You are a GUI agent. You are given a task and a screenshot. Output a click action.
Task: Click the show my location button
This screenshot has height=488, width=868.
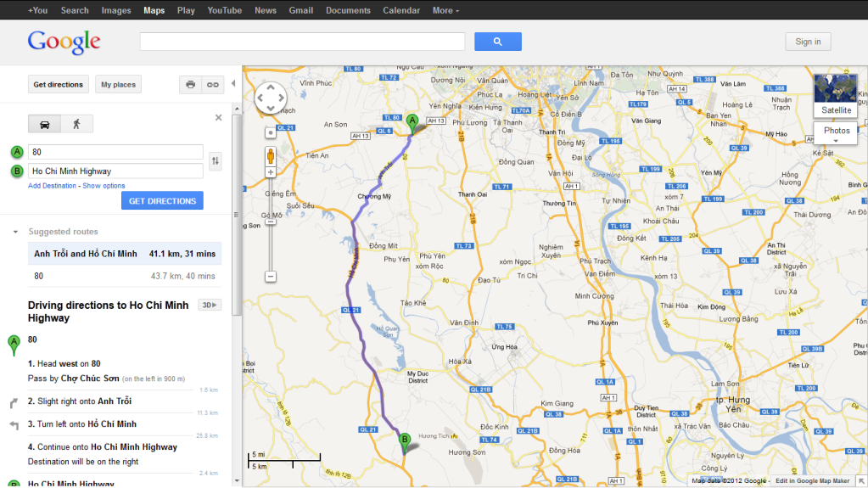pyautogui.click(x=270, y=133)
